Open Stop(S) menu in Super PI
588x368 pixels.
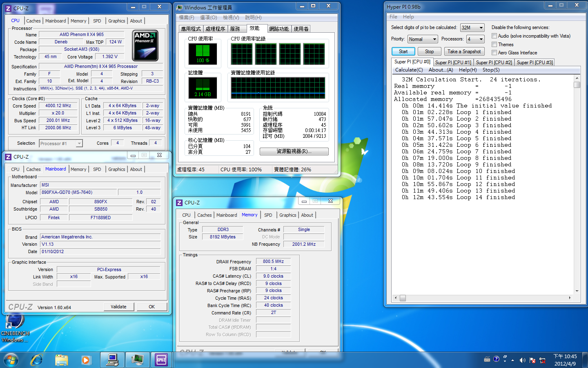tap(491, 70)
